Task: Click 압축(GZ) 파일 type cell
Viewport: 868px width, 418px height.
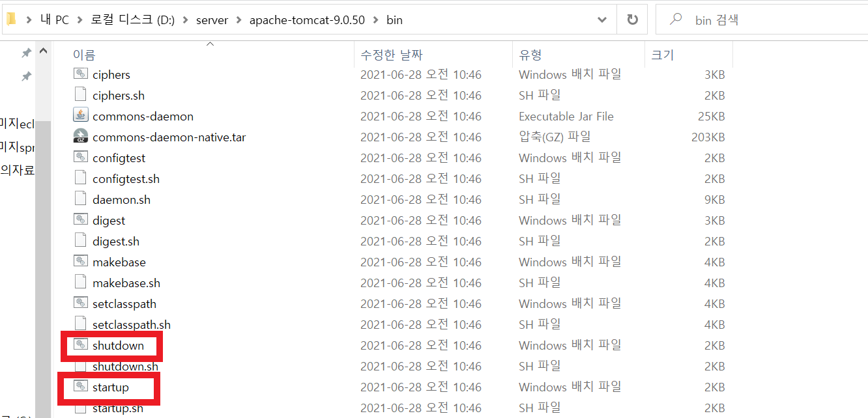Action: coord(555,137)
